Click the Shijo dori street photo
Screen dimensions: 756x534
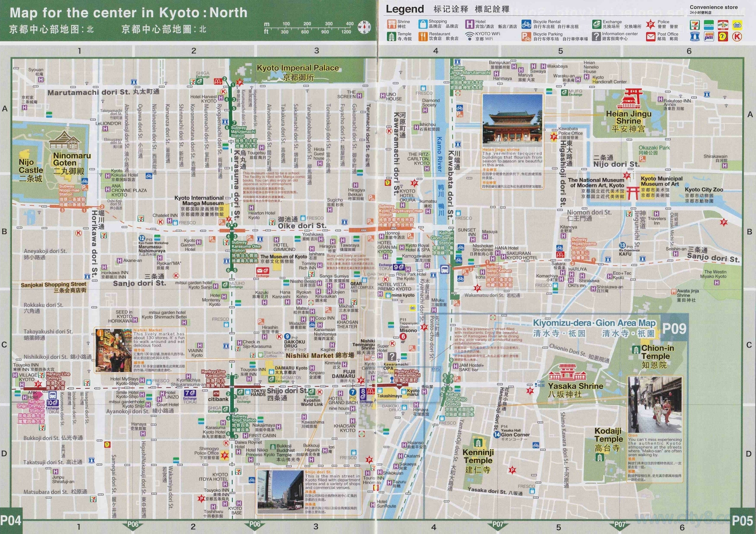click(280, 491)
